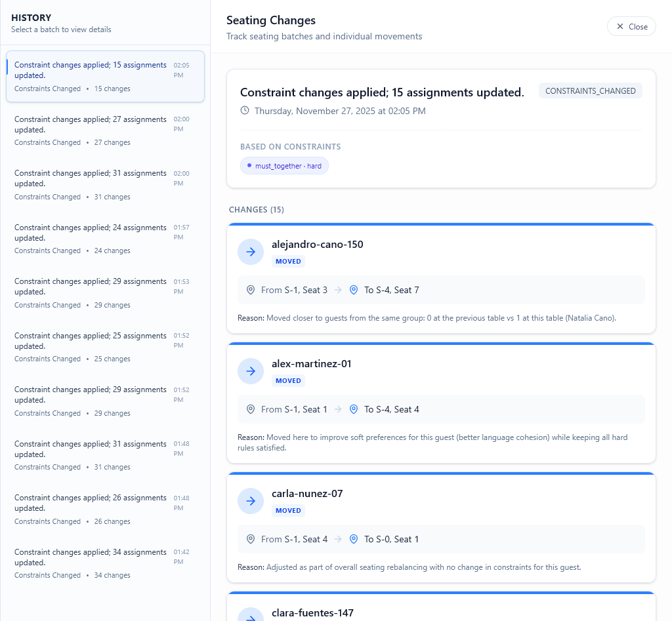This screenshot has width=672, height=621.
Task: Click the move arrow icon next to alex-martinez-01
Action: 250,371
